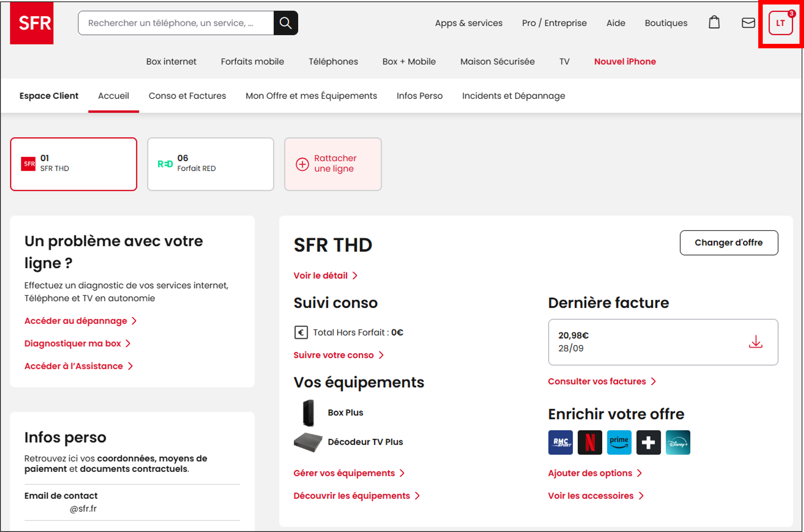Click the SFR logo in header
This screenshot has height=532, width=804.
click(x=32, y=23)
